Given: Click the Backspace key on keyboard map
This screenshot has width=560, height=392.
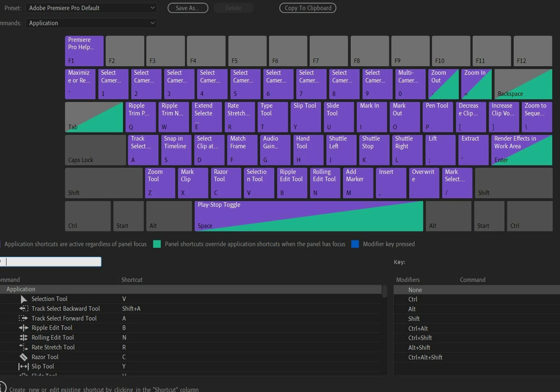Looking at the screenshot, I should coord(523,84).
